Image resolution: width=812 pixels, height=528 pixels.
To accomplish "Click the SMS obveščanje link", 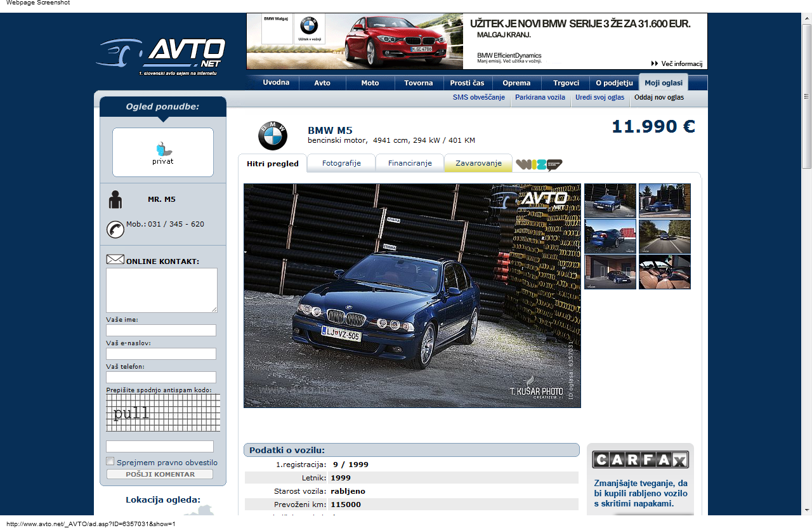I will click(x=479, y=98).
